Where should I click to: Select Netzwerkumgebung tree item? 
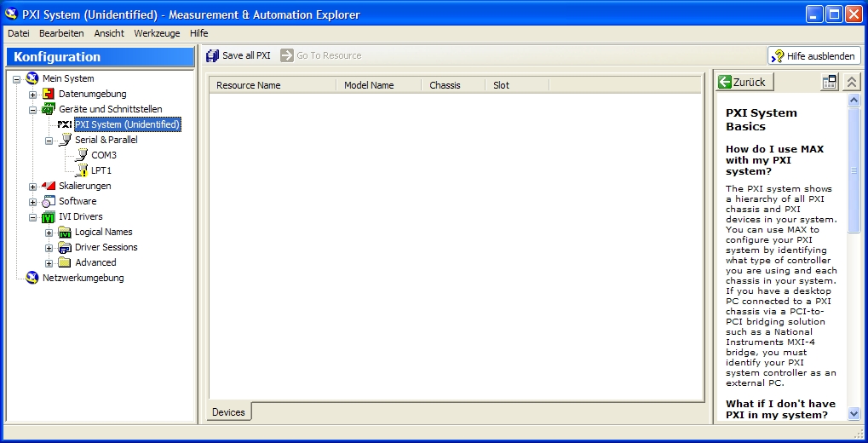[x=83, y=278]
